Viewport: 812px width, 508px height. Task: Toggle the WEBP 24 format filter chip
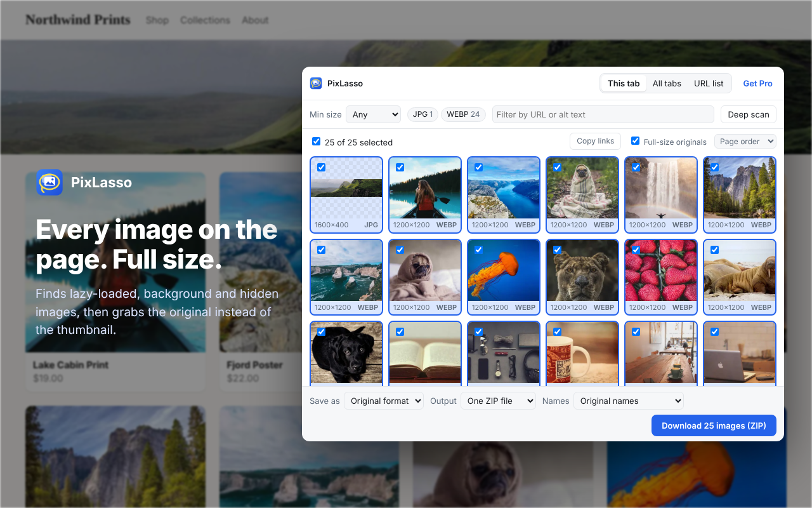pos(463,114)
